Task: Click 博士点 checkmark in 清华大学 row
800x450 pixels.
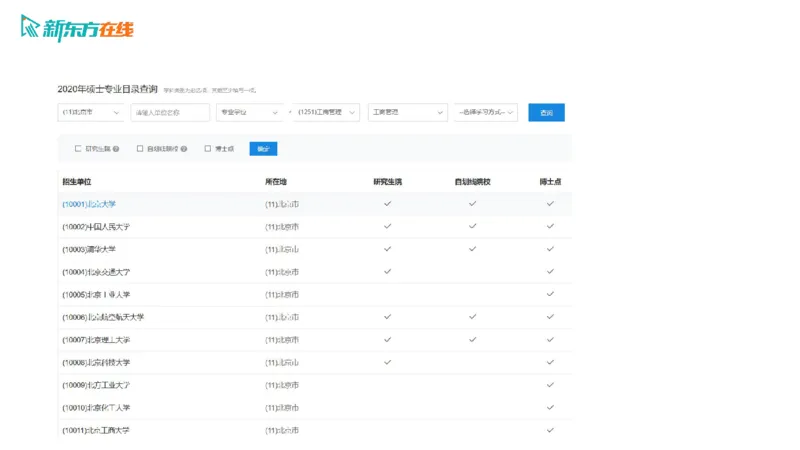Action: click(550, 249)
